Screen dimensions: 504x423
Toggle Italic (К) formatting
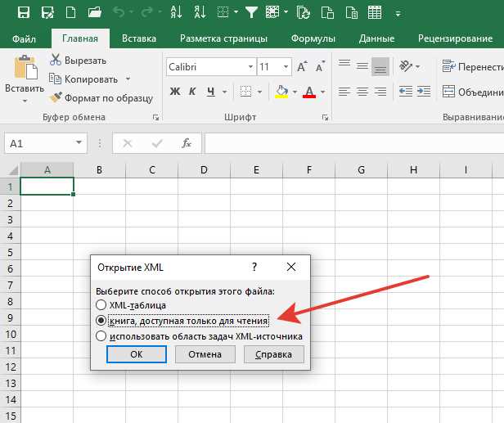coord(192,92)
